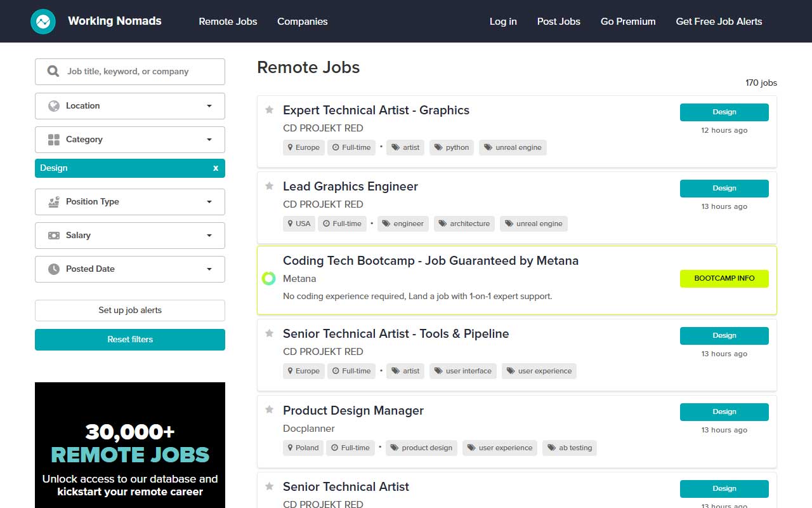Click the ab testing tag
Image resolution: width=812 pixels, height=508 pixels.
[570, 448]
